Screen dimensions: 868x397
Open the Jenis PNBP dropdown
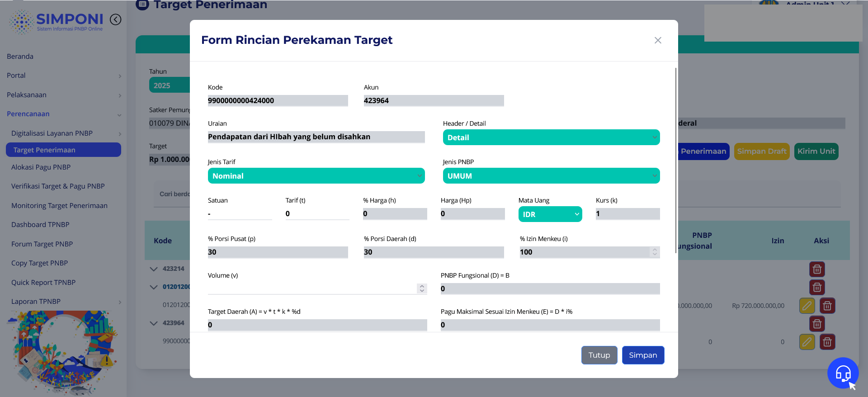click(551, 176)
